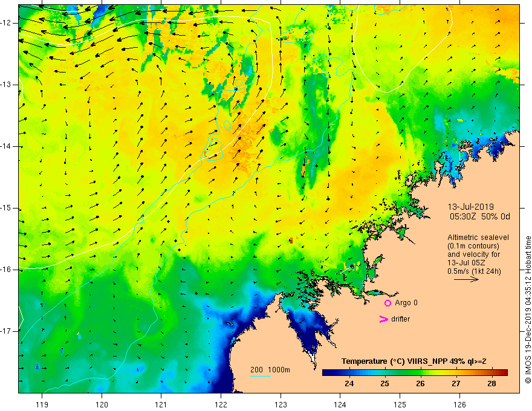This screenshot has width=532, height=411.
Task: Click the latitude label -13
Action: pyautogui.click(x=6, y=85)
